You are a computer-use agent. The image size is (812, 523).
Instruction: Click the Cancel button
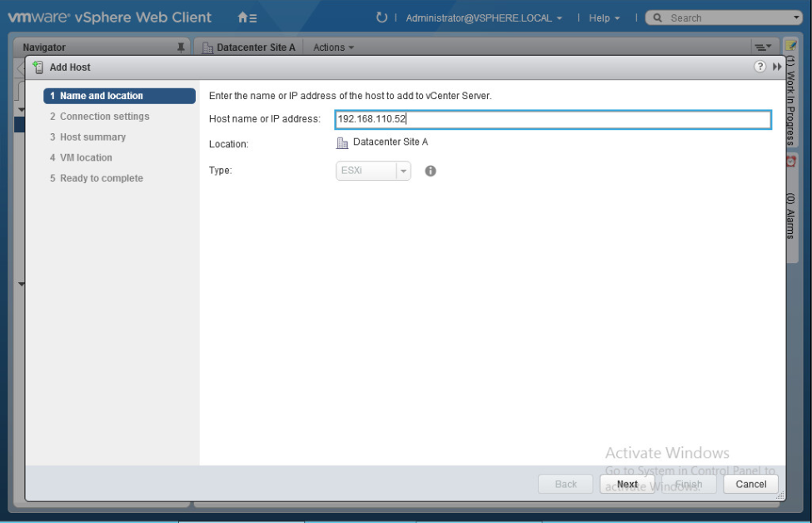(750, 484)
